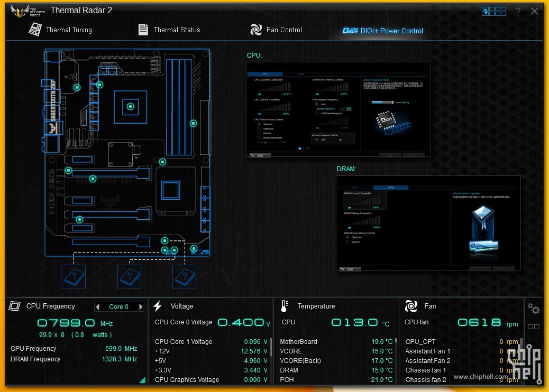Click the +3.3V voltage row
Viewport: 549px width, 392px height.
click(x=211, y=370)
